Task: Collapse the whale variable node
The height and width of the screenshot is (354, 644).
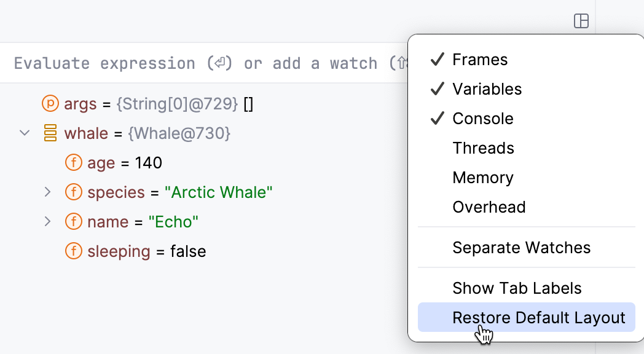Action: pyautogui.click(x=24, y=133)
